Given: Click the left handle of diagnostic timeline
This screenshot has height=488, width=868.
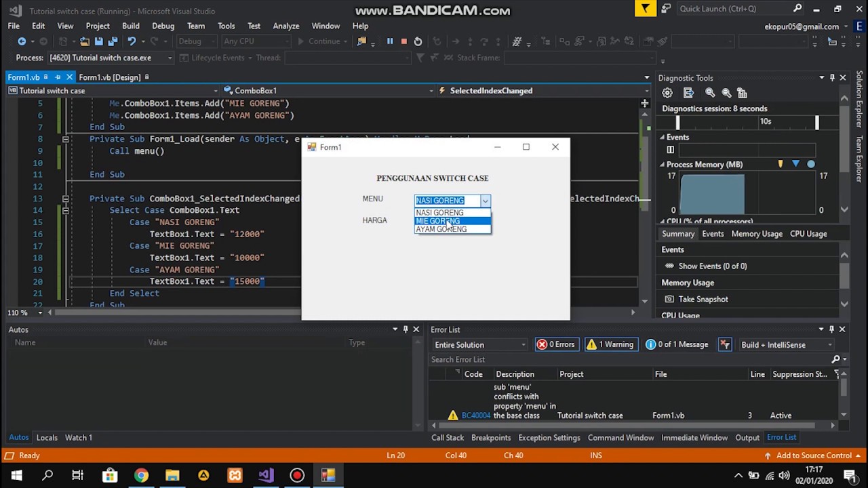Looking at the screenshot, I should (x=677, y=122).
